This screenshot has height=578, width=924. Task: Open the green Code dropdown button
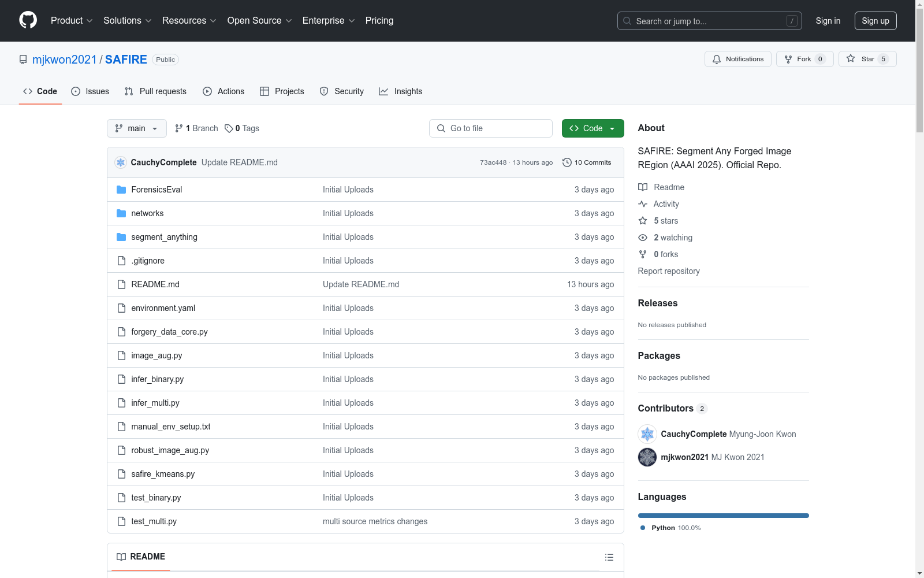pyautogui.click(x=593, y=128)
